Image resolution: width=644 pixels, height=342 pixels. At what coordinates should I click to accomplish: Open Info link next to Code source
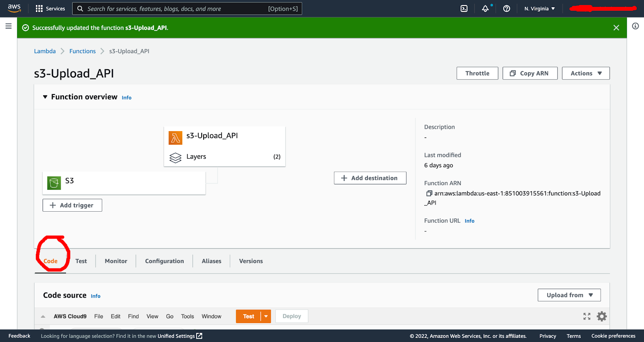click(x=95, y=296)
